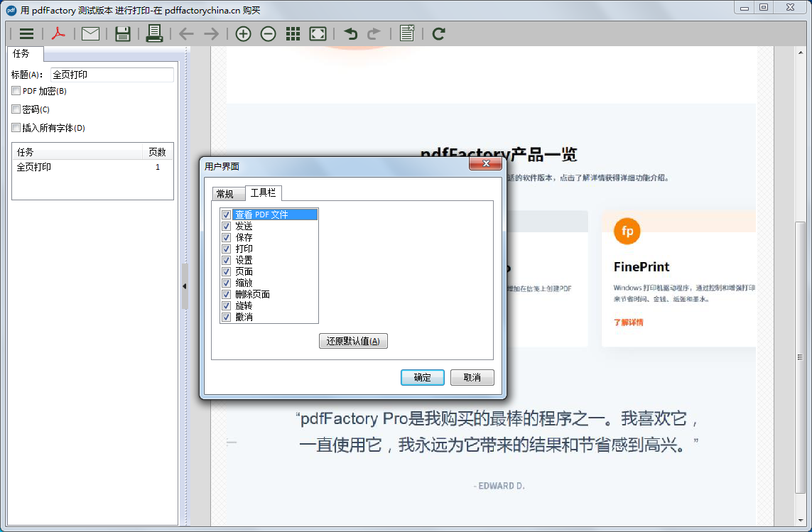This screenshot has height=532, width=812.
Task: Uncheck the 保存 toolbar option
Action: pyautogui.click(x=227, y=237)
